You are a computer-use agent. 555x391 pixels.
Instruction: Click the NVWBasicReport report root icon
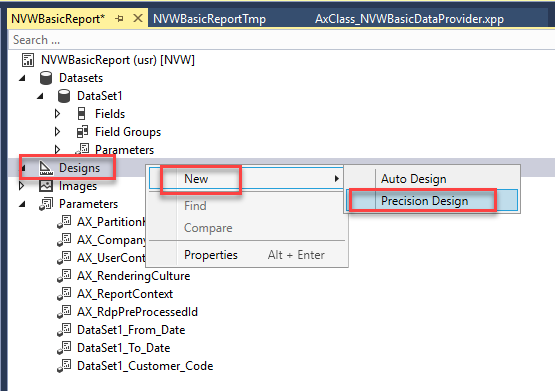[28, 60]
